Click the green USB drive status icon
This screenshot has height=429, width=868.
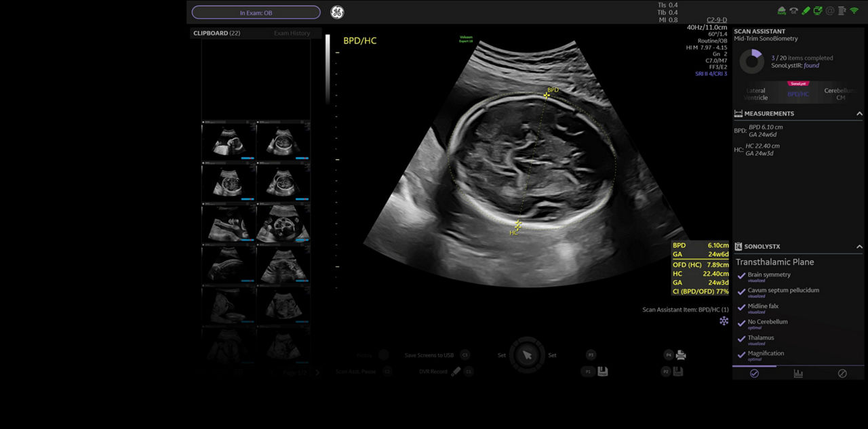pos(806,11)
